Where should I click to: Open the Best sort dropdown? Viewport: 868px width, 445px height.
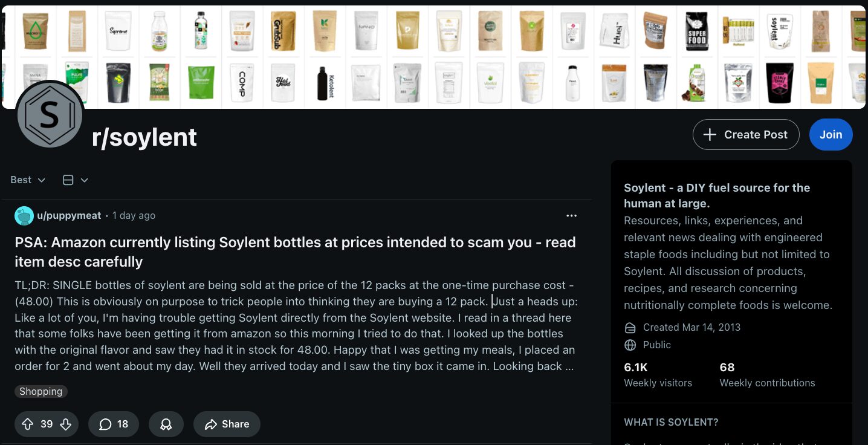pos(27,180)
